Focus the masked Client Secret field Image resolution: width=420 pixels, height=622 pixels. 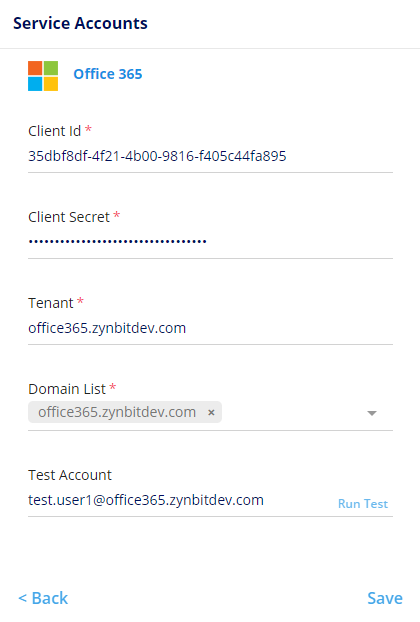click(x=210, y=242)
